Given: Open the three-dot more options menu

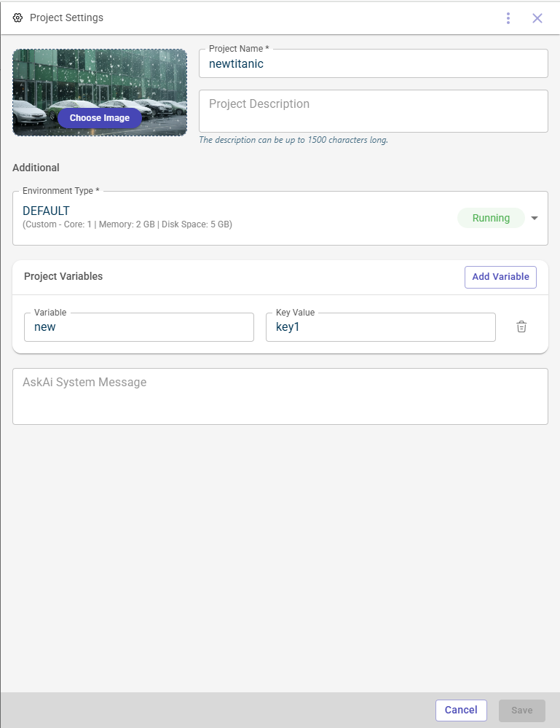Looking at the screenshot, I should [508, 18].
